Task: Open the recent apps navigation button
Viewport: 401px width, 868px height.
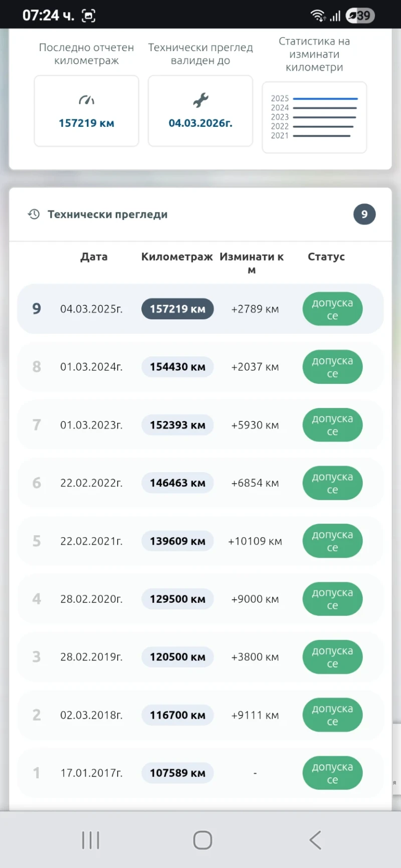Action: tap(91, 840)
